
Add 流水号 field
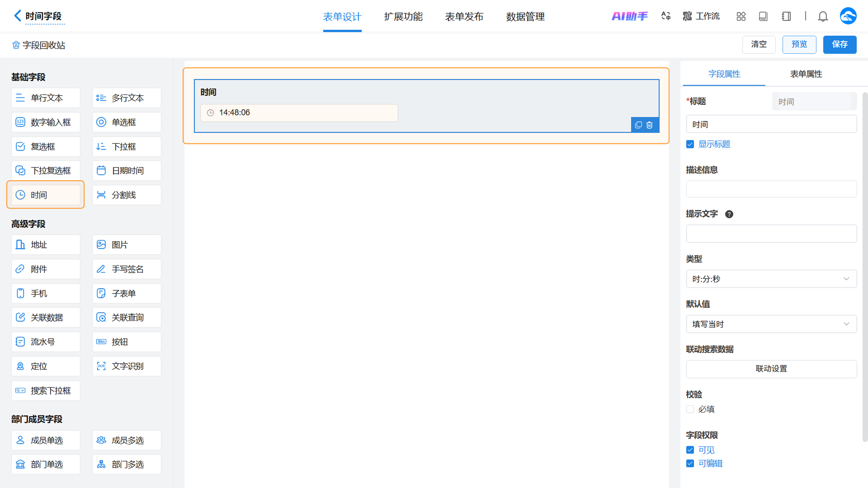46,342
